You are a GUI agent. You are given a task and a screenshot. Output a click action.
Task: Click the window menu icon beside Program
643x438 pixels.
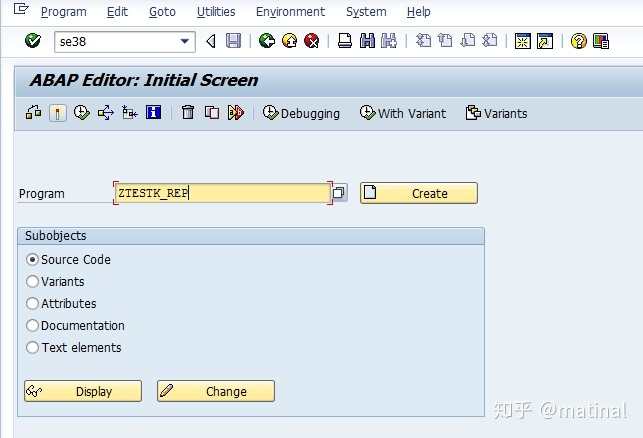(21, 9)
